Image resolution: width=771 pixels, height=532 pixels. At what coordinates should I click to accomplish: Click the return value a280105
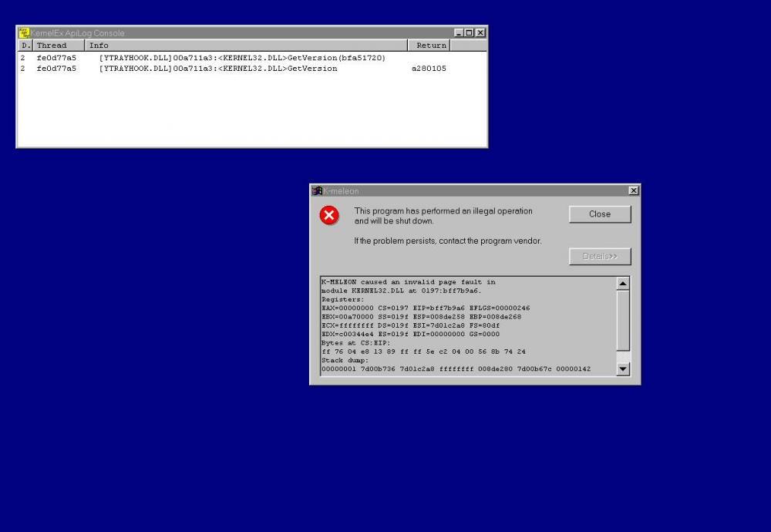(x=429, y=69)
